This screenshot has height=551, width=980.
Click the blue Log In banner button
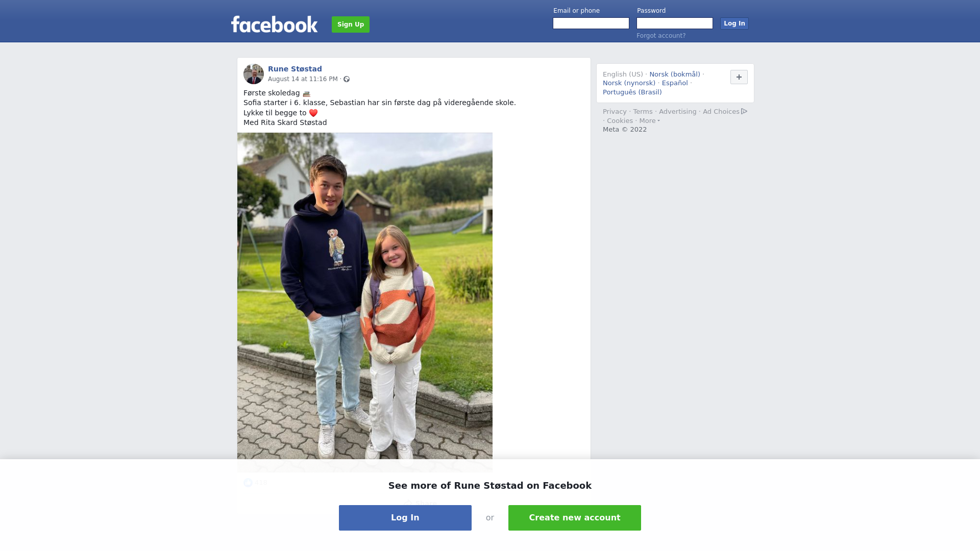pos(405,518)
